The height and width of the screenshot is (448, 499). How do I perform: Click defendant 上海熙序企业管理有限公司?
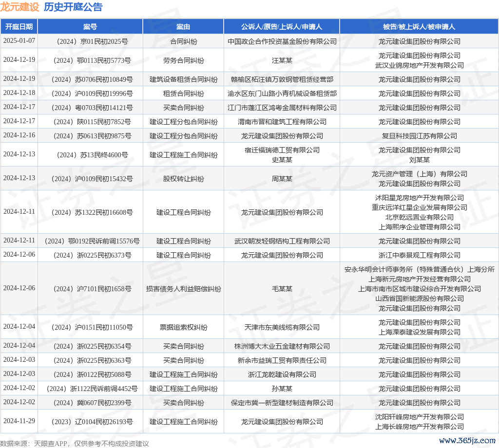pos(420,227)
